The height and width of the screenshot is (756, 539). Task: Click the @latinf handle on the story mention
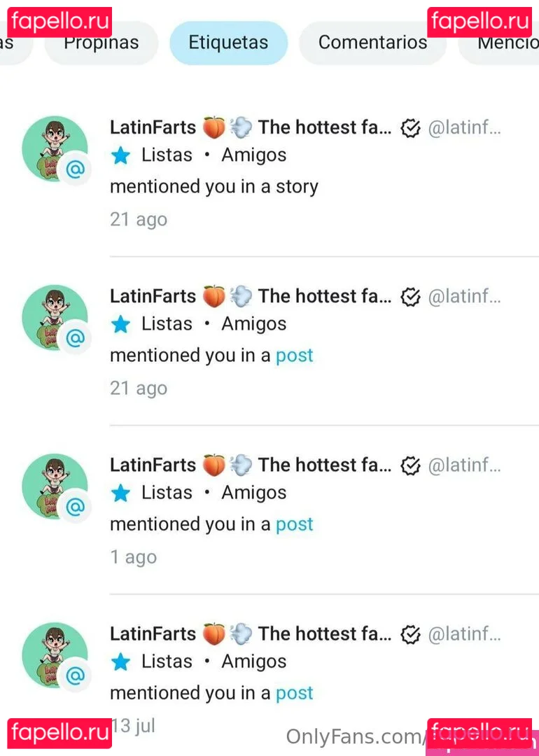coord(464,128)
